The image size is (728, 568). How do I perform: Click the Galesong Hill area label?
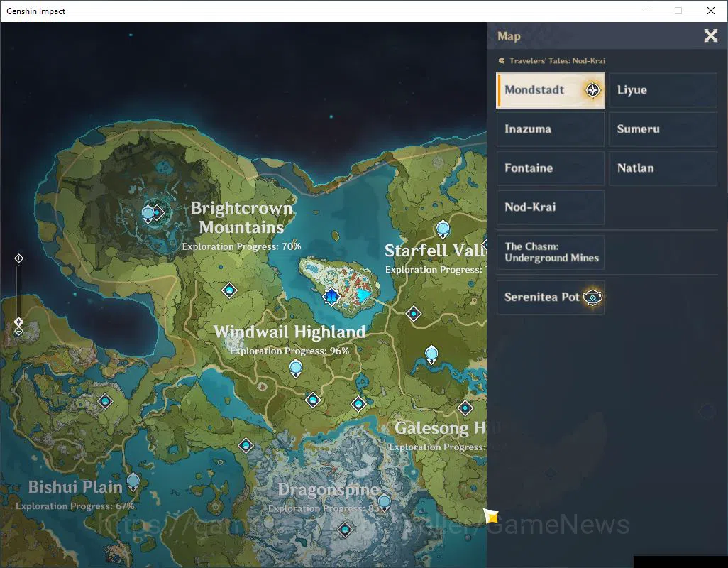[x=440, y=427]
